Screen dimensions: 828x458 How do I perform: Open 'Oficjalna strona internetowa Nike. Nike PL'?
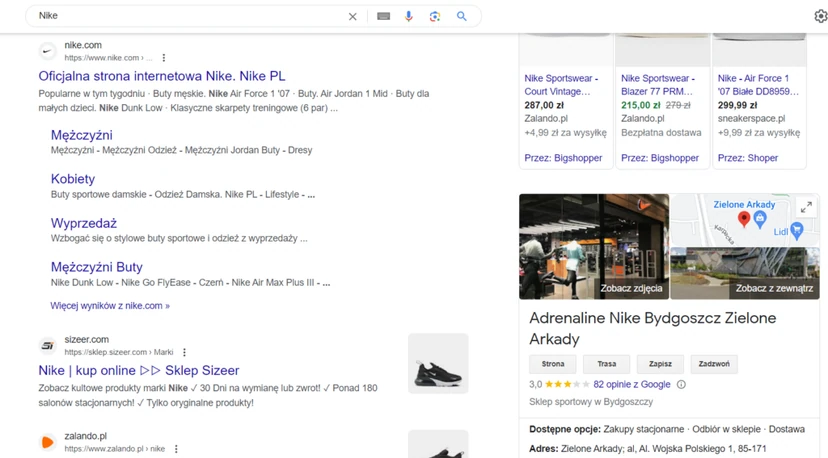[162, 76]
